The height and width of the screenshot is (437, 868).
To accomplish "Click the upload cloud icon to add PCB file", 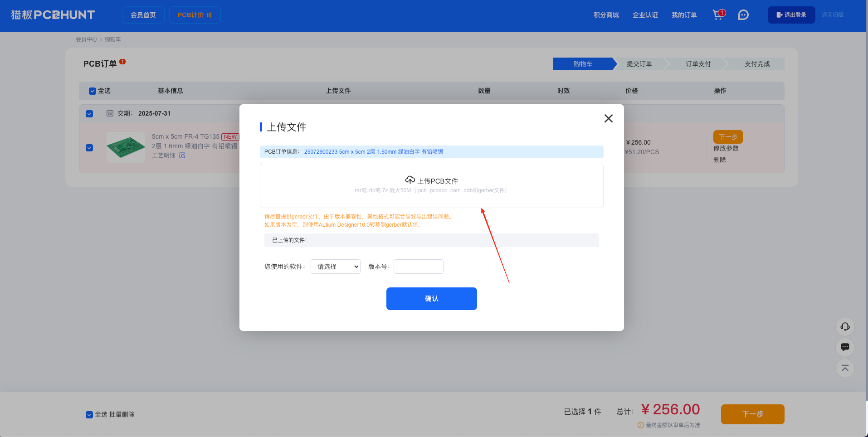I will coord(410,180).
